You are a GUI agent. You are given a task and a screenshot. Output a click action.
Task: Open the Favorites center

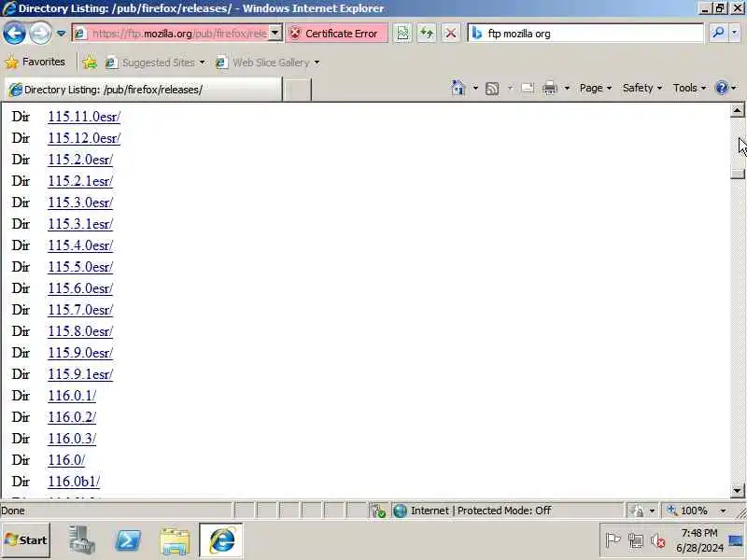35,62
